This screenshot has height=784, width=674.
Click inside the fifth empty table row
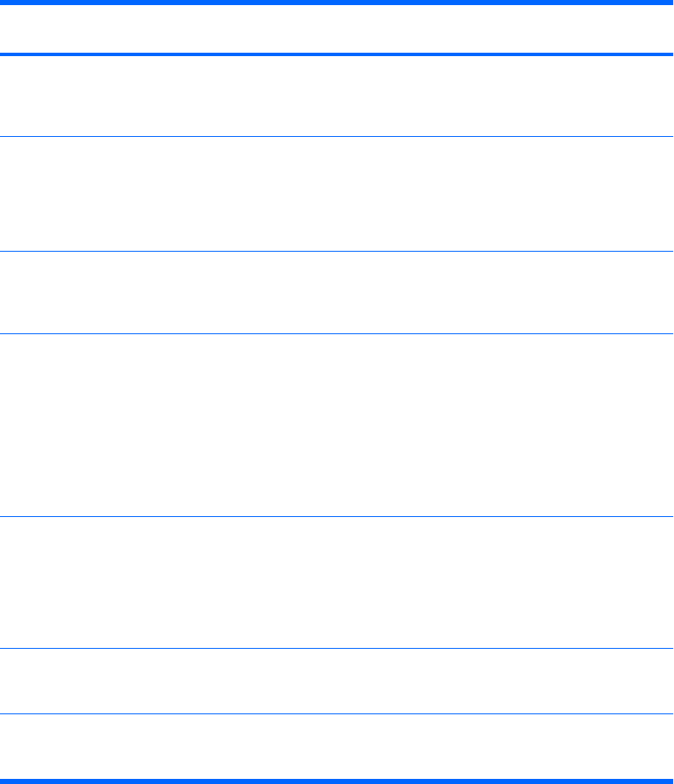coord(337,582)
